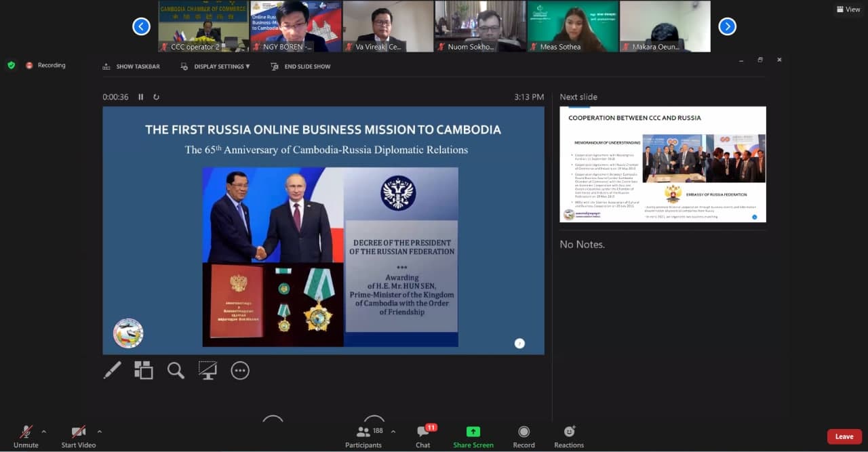This screenshot has height=452, width=868.
Task: Click the green Share Screen button
Action: click(x=473, y=436)
